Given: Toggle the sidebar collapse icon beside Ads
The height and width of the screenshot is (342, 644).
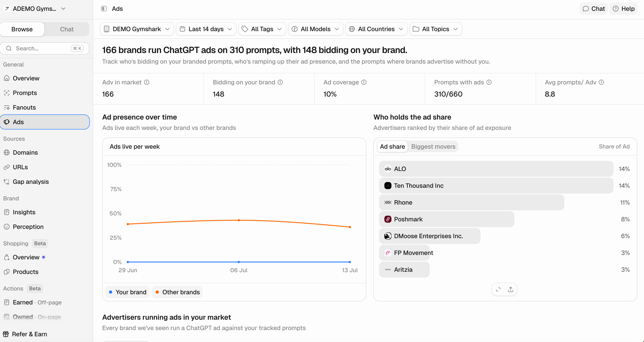Looking at the screenshot, I should tap(104, 9).
